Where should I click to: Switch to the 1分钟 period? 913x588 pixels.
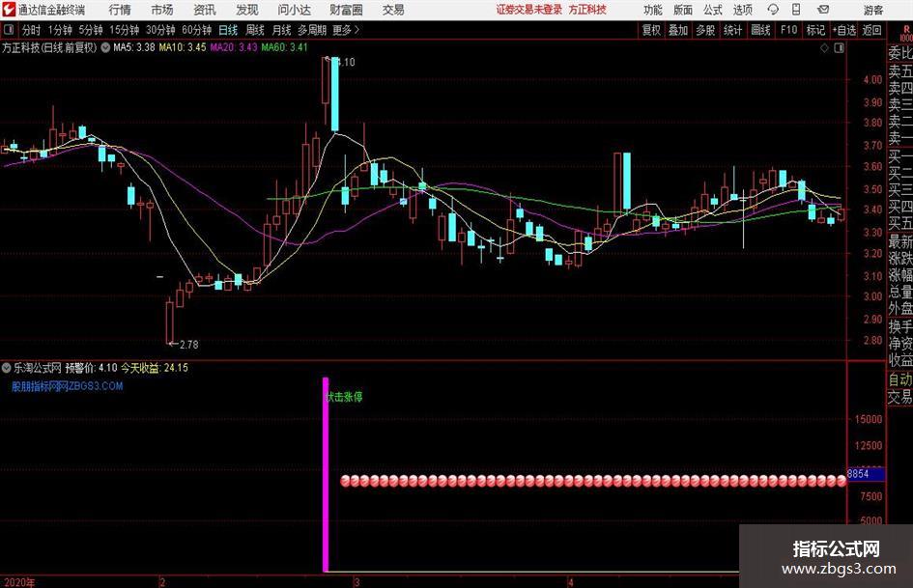60,30
